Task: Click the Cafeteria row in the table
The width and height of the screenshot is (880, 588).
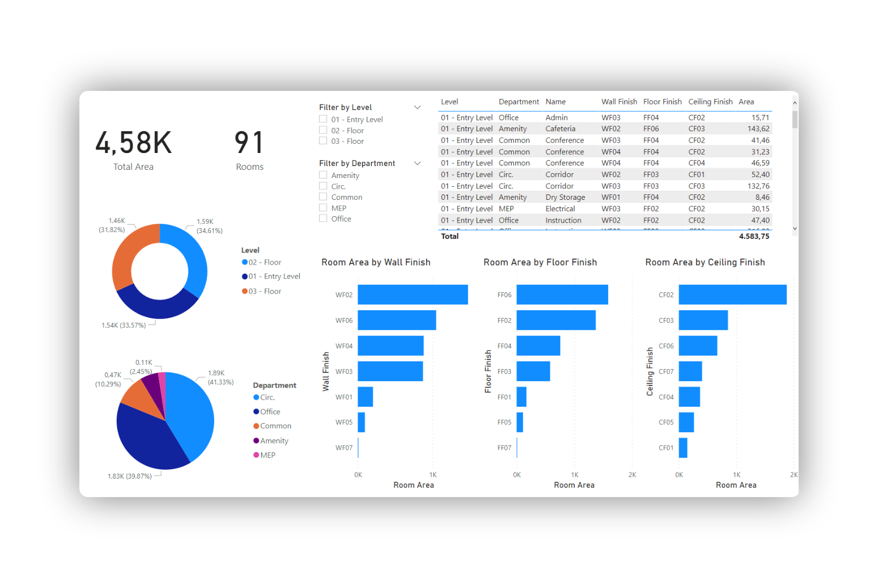Action: click(x=560, y=129)
